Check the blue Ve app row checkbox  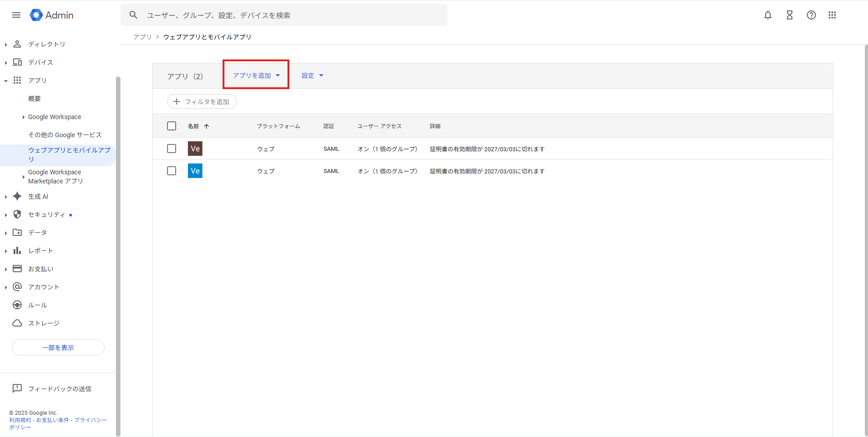(172, 171)
